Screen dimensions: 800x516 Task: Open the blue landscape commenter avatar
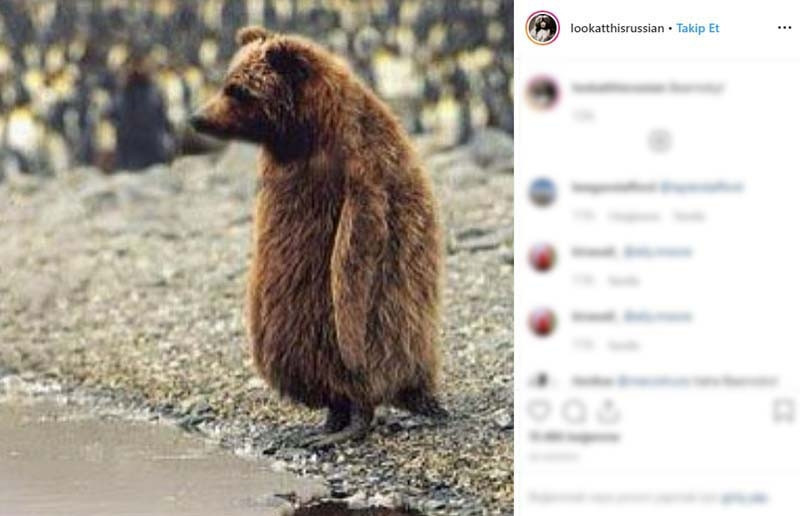pos(542,192)
